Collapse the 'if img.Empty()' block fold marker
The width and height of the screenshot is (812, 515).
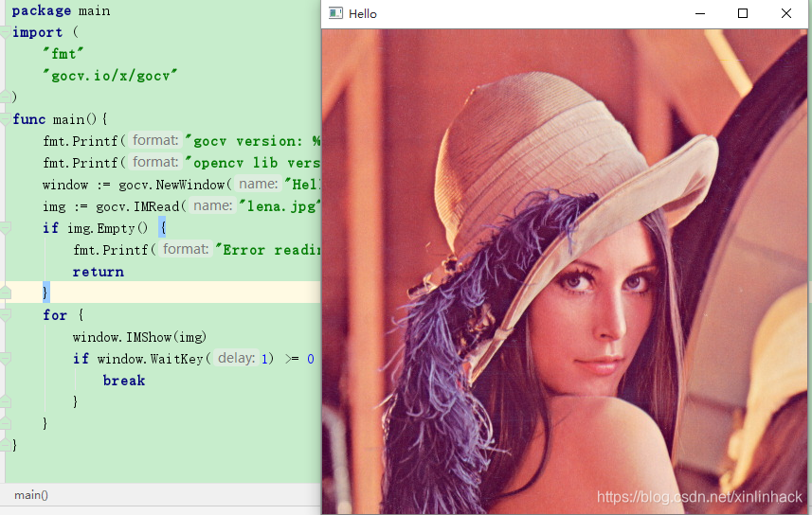pyautogui.click(x=5, y=228)
